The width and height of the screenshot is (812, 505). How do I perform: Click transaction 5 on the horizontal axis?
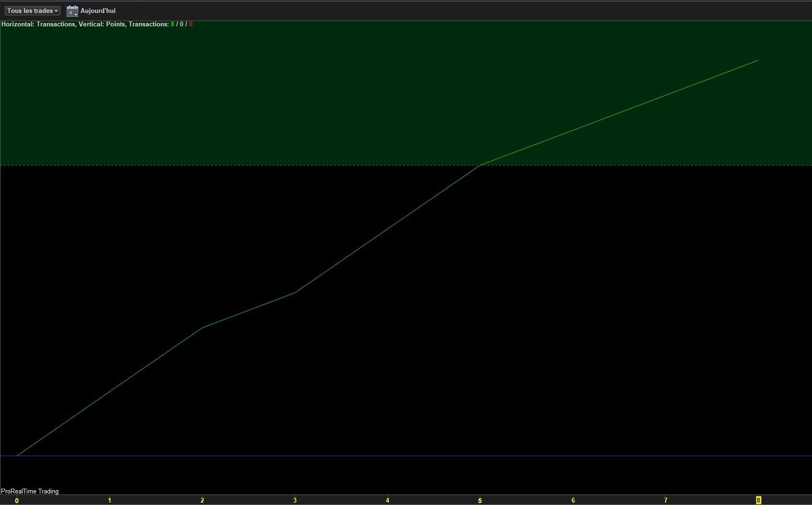pos(480,501)
